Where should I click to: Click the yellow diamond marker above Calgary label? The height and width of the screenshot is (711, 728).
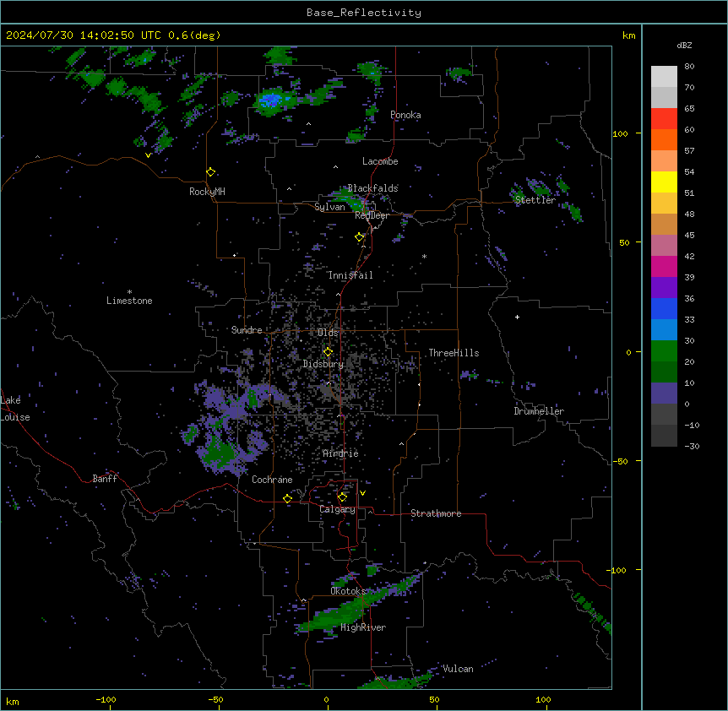tap(342, 497)
